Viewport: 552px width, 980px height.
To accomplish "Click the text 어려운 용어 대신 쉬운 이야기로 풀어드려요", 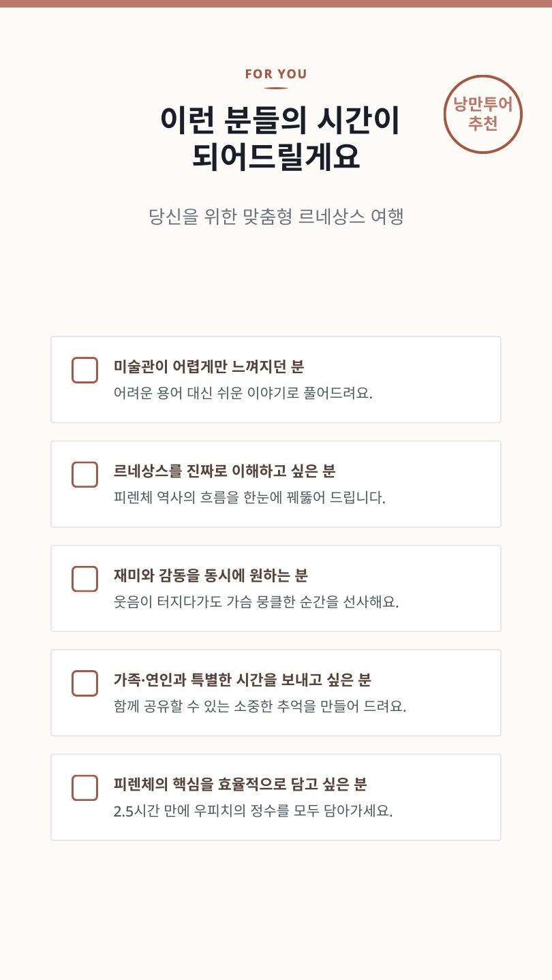I will tap(243, 393).
